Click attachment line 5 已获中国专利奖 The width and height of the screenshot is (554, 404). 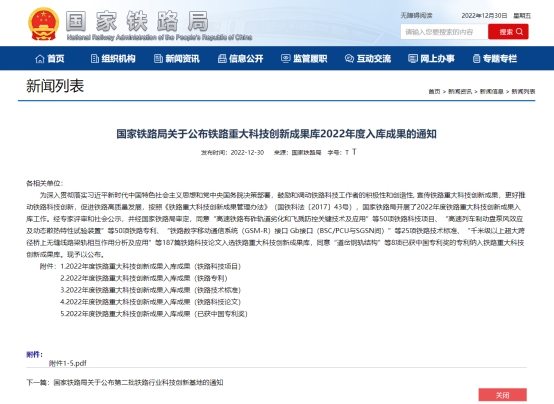154,314
